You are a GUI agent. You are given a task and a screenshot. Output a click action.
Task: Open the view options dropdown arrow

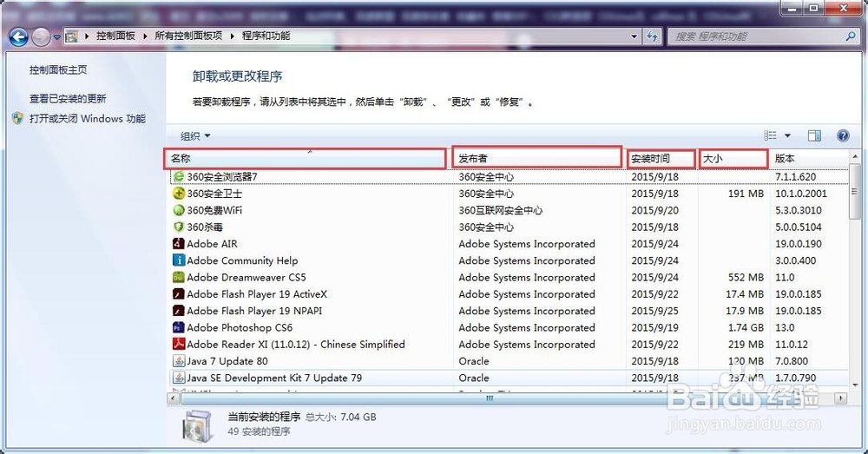(787, 135)
